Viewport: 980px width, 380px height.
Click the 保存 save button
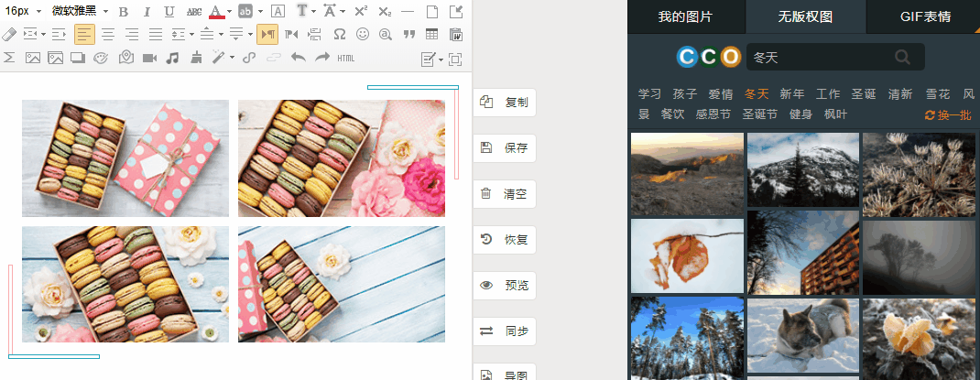(505, 148)
